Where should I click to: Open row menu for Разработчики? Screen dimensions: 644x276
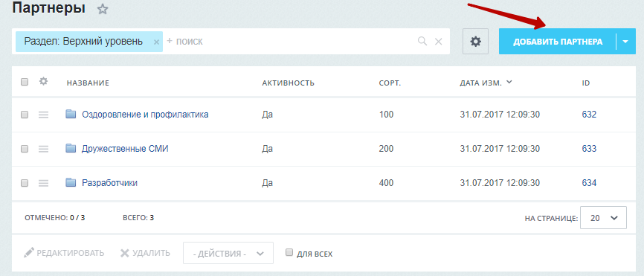tap(44, 183)
